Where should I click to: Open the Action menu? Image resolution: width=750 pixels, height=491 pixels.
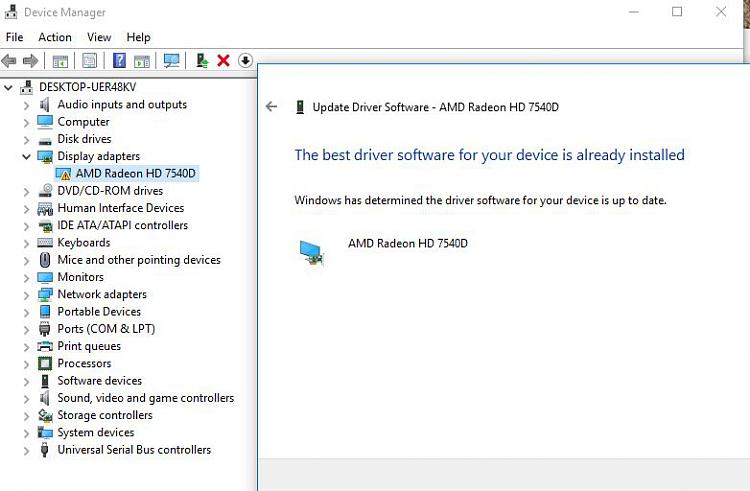(55, 37)
